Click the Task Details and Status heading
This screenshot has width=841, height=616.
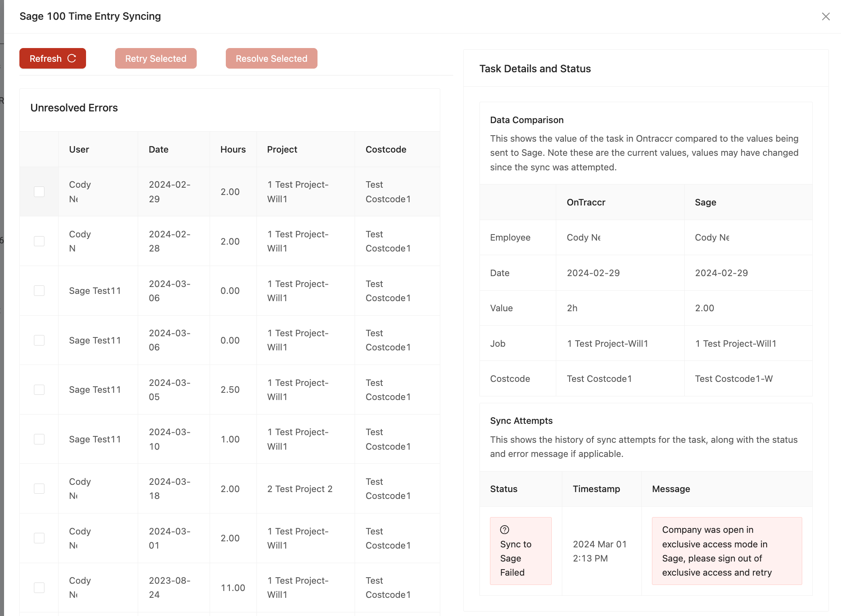point(535,69)
